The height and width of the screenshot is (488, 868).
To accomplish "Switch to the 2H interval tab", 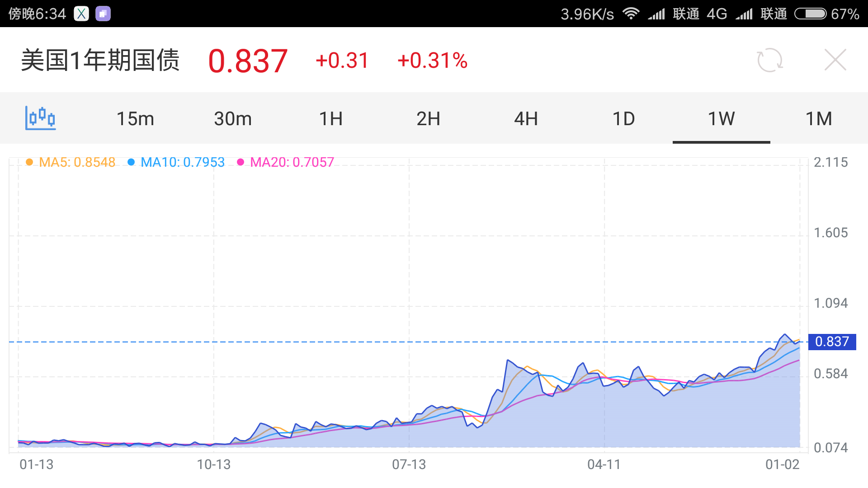I will pyautogui.click(x=428, y=118).
